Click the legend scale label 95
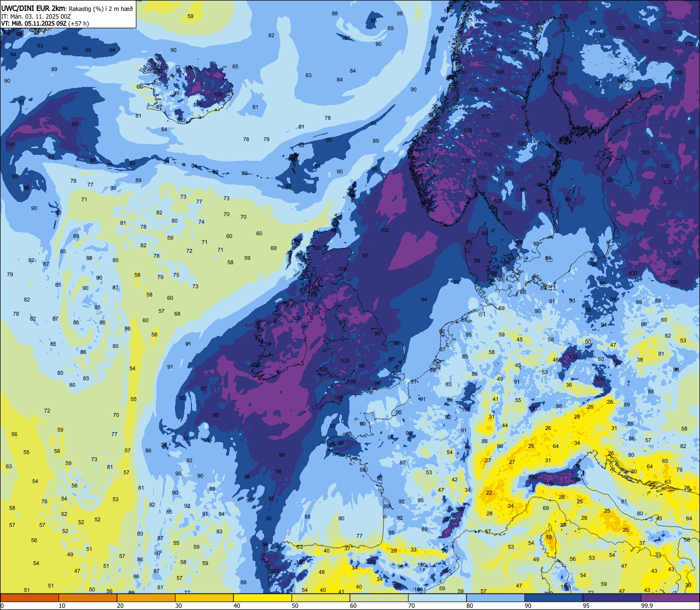This screenshot has height=610, width=700. click(x=586, y=606)
